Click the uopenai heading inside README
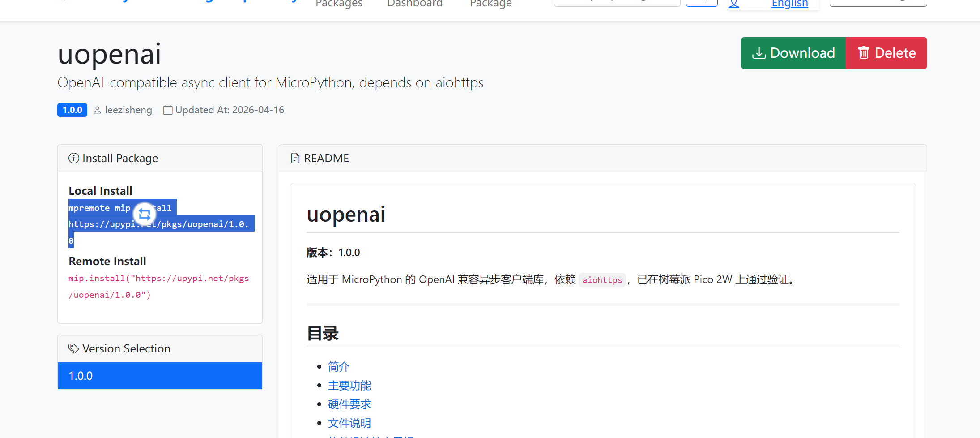Screen dimensions: 980x438 pos(346,215)
